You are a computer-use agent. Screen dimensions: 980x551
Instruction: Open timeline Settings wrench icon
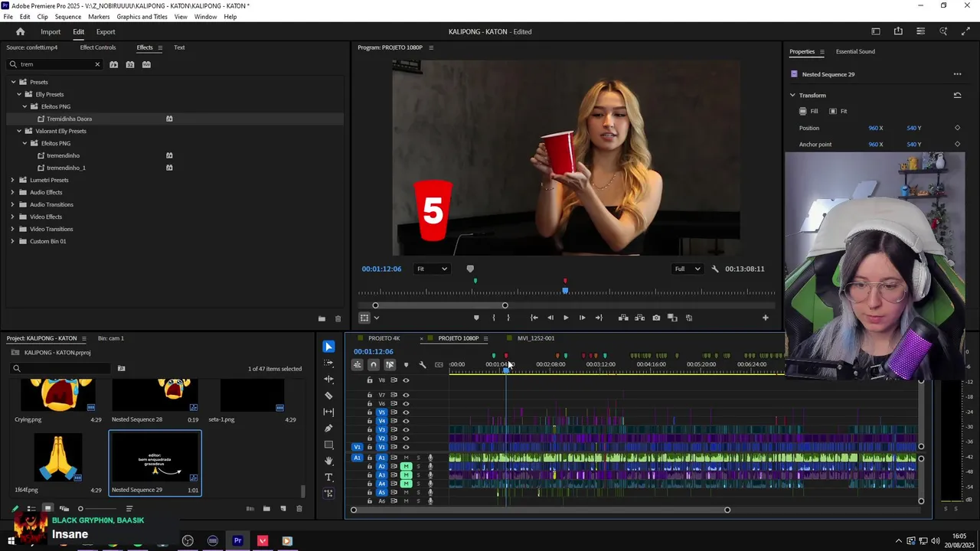point(422,364)
